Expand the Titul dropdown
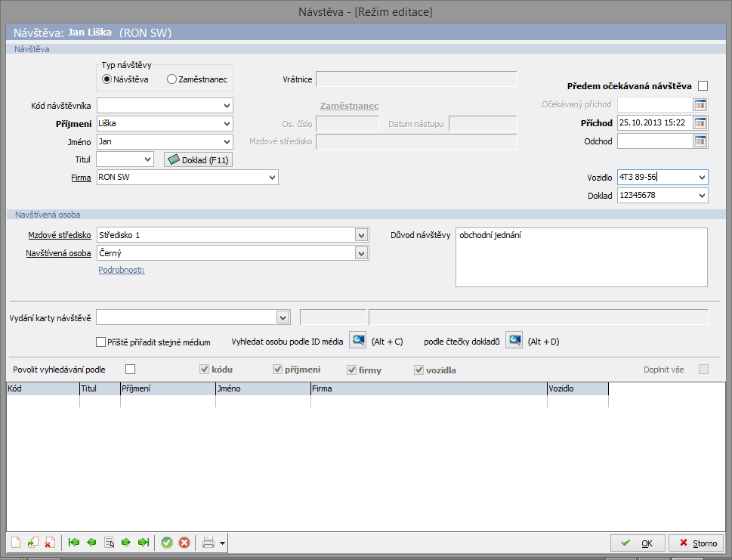This screenshot has height=560, width=732. click(x=147, y=159)
